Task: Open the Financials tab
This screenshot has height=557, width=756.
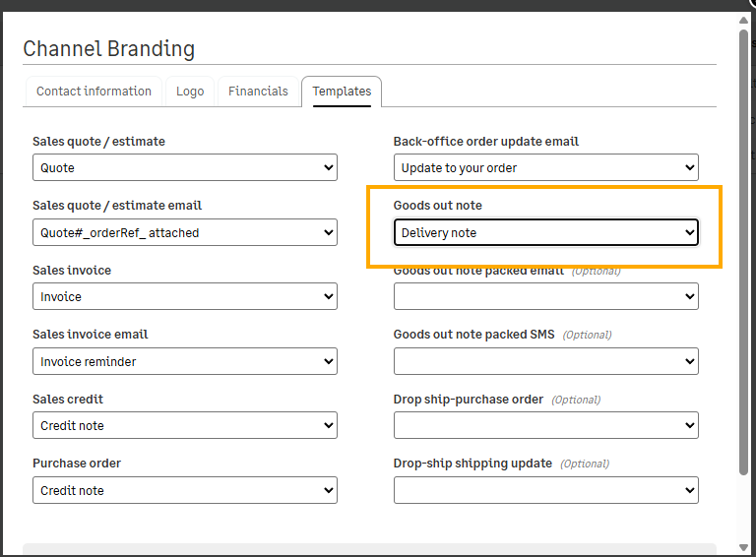Action: [258, 92]
